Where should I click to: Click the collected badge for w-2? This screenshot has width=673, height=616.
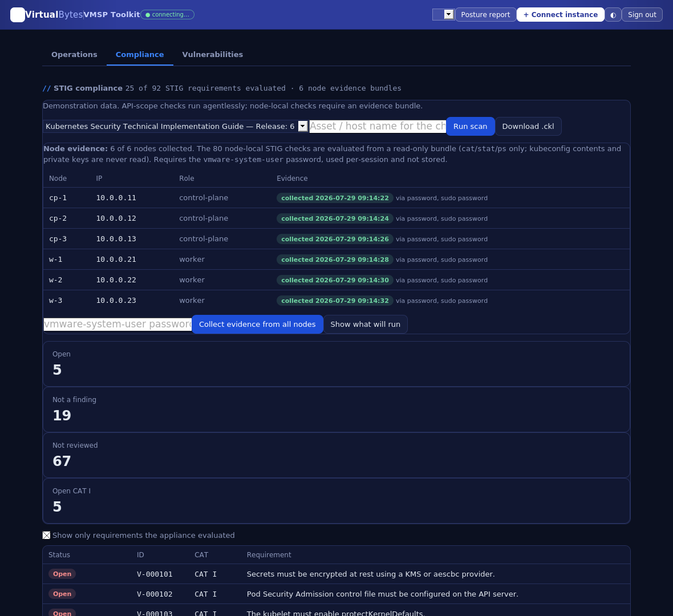click(335, 280)
